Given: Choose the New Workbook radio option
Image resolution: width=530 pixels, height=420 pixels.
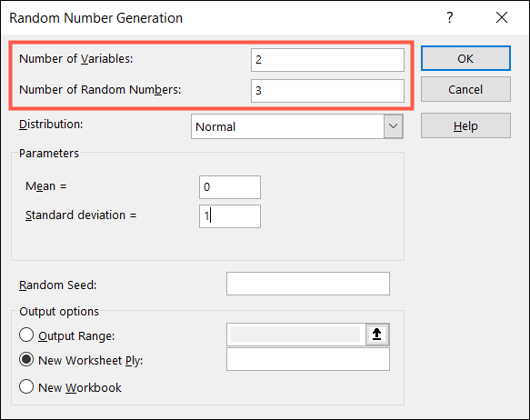Looking at the screenshot, I should click(x=26, y=386).
